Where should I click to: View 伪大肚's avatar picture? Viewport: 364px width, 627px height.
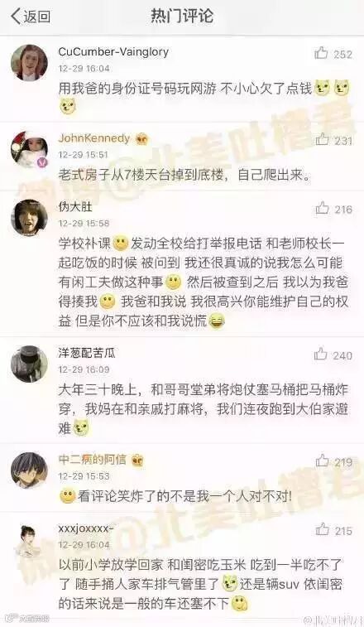tap(29, 218)
